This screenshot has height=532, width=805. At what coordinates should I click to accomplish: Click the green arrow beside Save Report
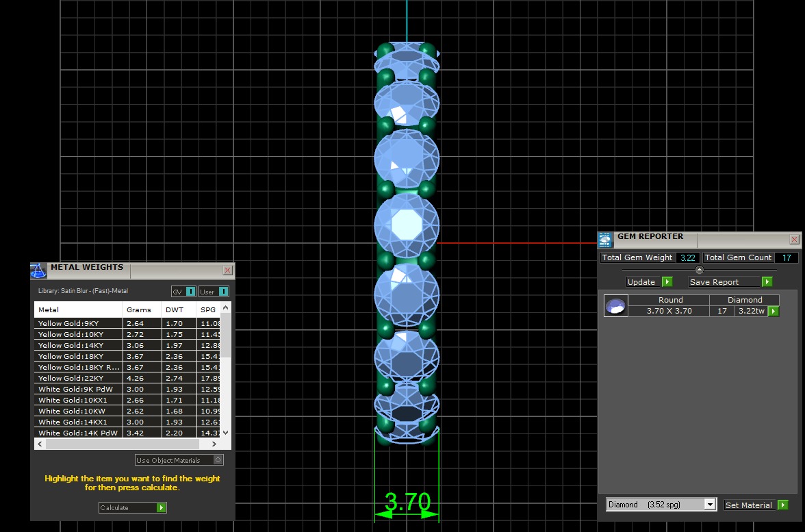[x=767, y=281]
